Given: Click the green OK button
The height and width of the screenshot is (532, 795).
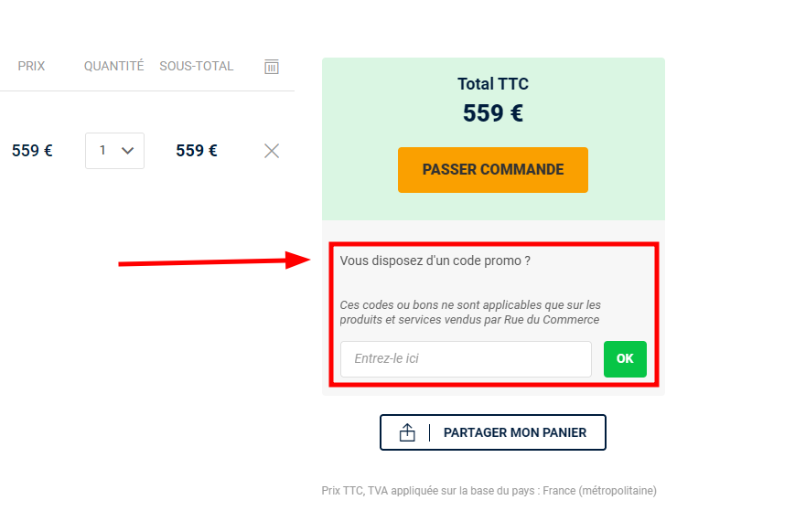Looking at the screenshot, I should pos(625,359).
